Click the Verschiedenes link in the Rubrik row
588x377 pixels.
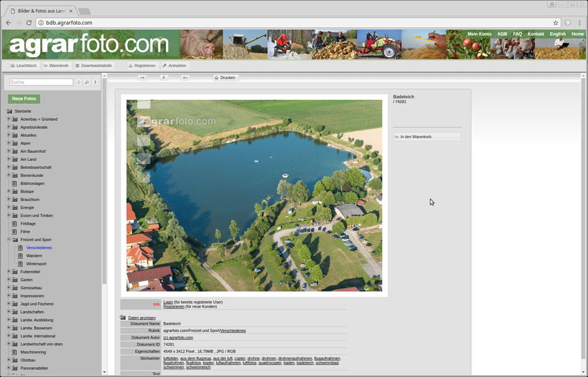[233, 331]
